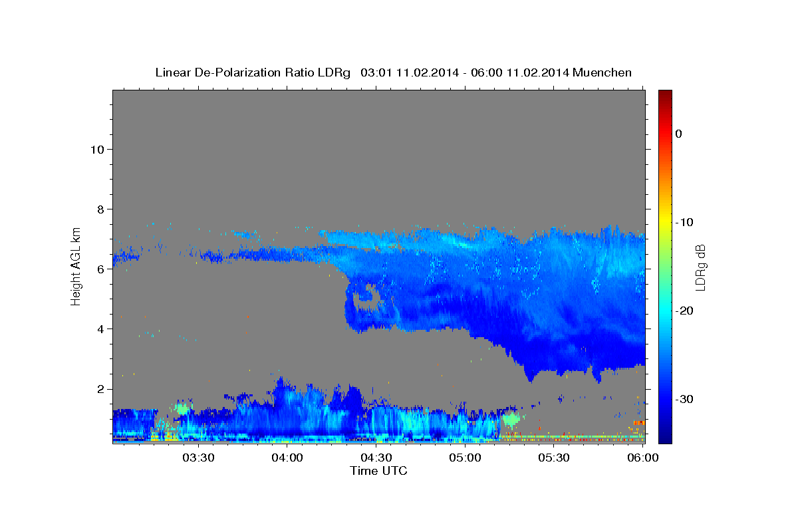This screenshot has width=798, height=532.
Task: Click the height tick label 10
Action: click(96, 149)
